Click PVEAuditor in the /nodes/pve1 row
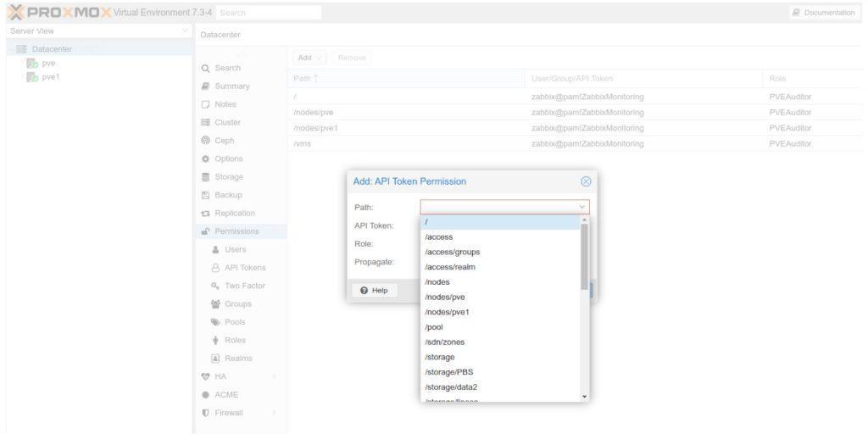The image size is (868, 434). click(x=790, y=128)
